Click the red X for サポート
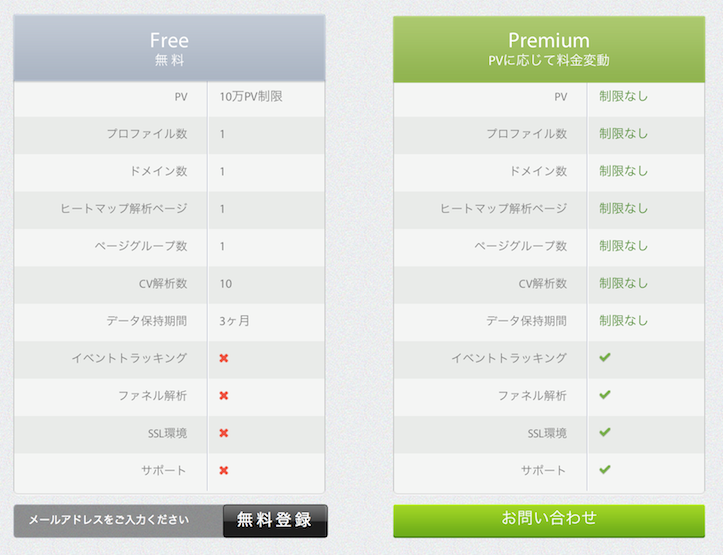This screenshot has height=555, width=723. coord(224,470)
